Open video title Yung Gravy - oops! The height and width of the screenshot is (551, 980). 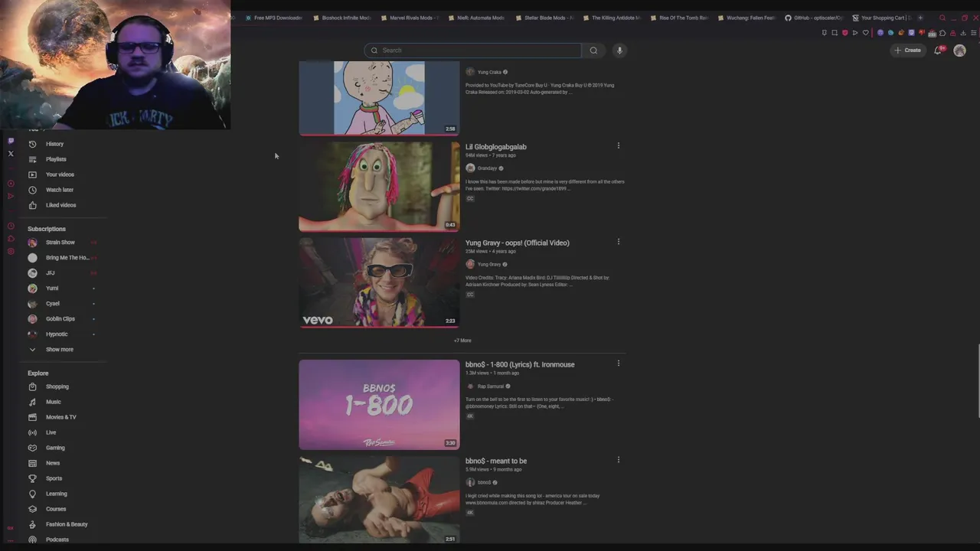[518, 243]
